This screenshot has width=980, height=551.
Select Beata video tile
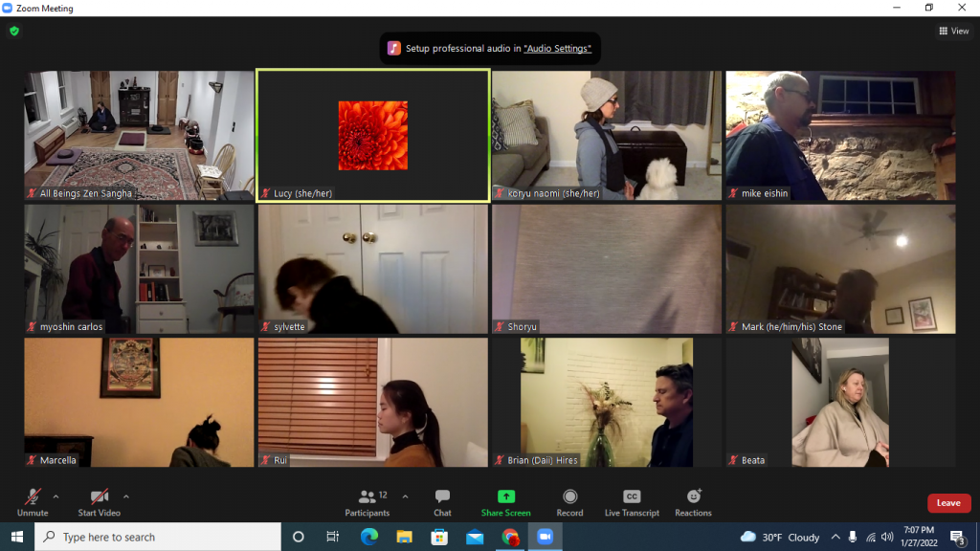840,403
